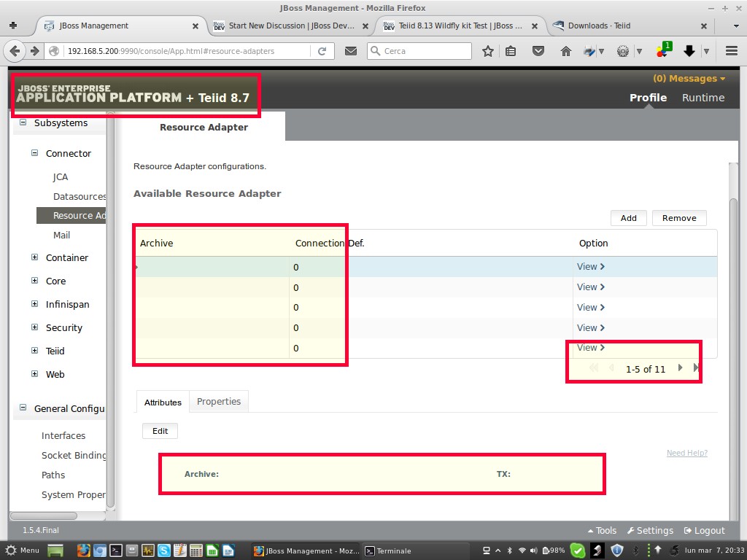Open the Messages dropdown
This screenshot has width=747, height=560.
point(689,79)
